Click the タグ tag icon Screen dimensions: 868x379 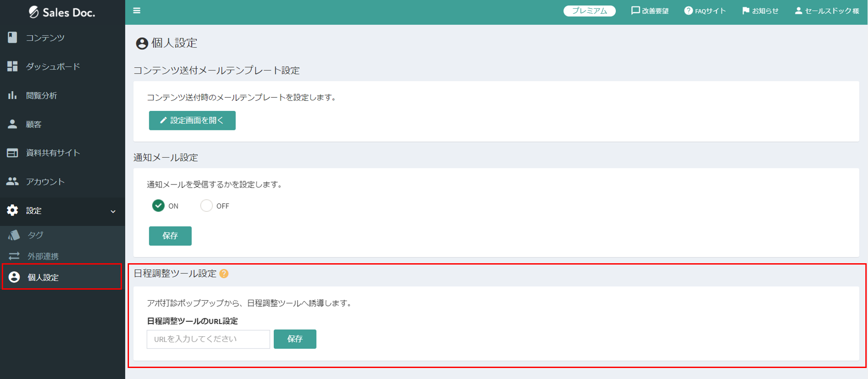[14, 235]
